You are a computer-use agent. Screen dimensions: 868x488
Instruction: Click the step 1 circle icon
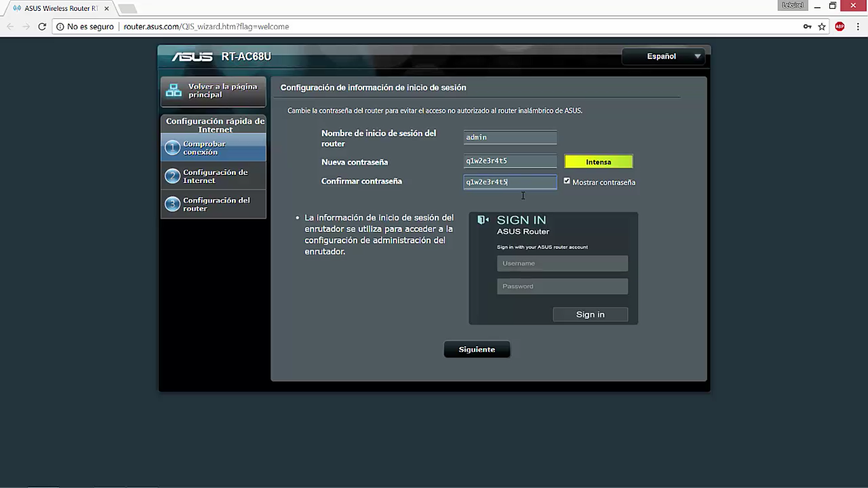coord(172,148)
